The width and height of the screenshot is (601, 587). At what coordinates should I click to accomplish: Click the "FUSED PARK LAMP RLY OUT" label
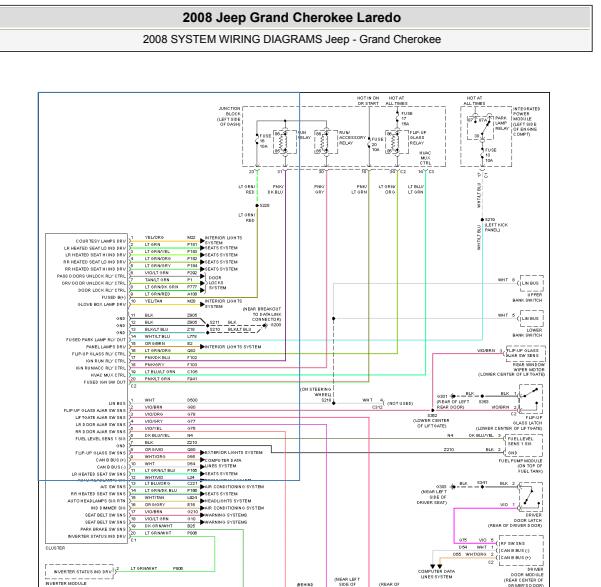click(x=96, y=340)
